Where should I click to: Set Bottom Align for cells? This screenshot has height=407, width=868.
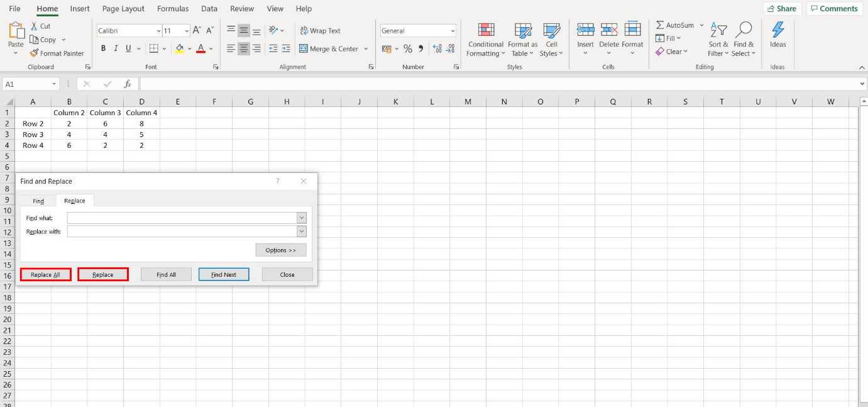(256, 30)
